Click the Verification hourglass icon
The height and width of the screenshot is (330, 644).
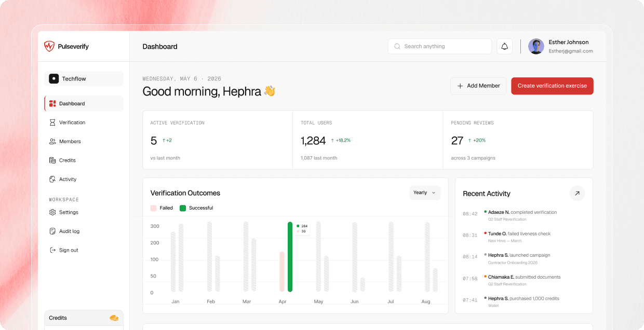(x=52, y=122)
